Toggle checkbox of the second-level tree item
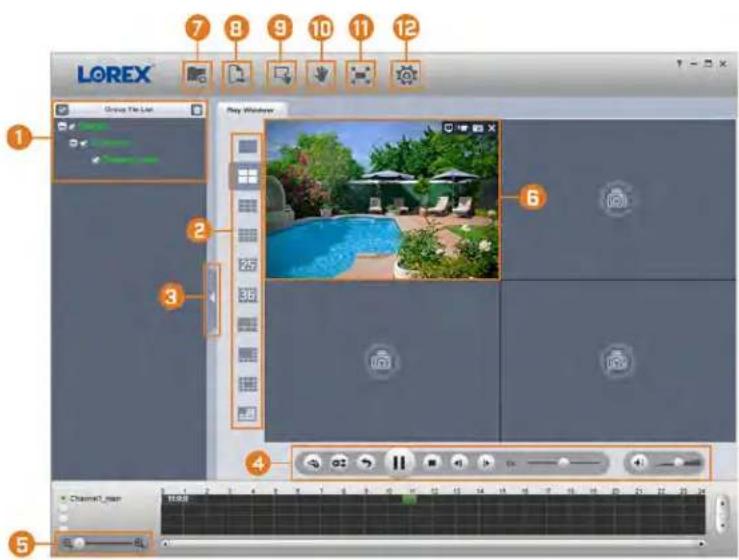 83,143
